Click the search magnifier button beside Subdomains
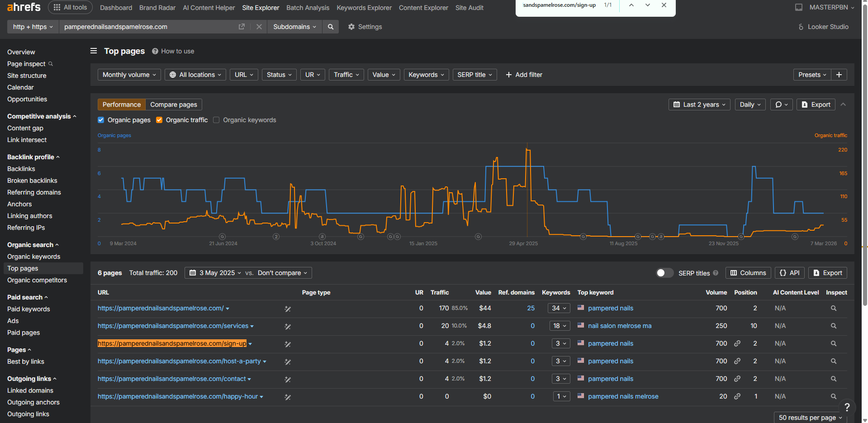This screenshot has height=423, width=868. (331, 27)
